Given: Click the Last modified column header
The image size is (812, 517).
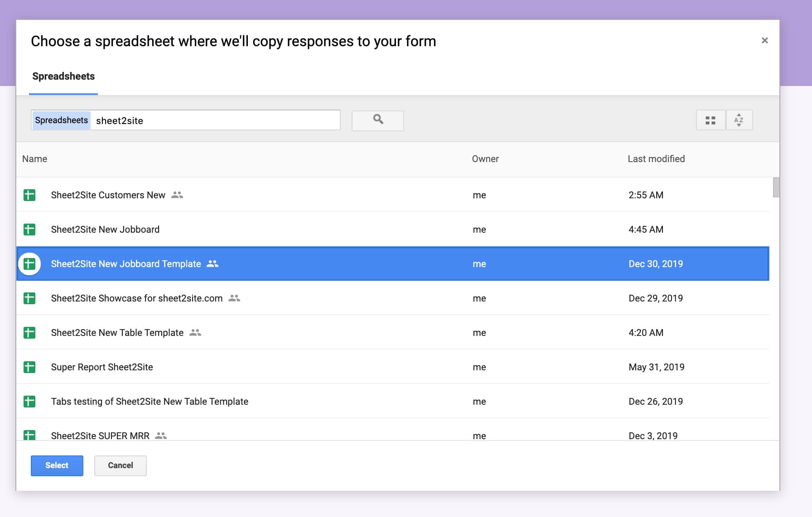Looking at the screenshot, I should pos(656,159).
